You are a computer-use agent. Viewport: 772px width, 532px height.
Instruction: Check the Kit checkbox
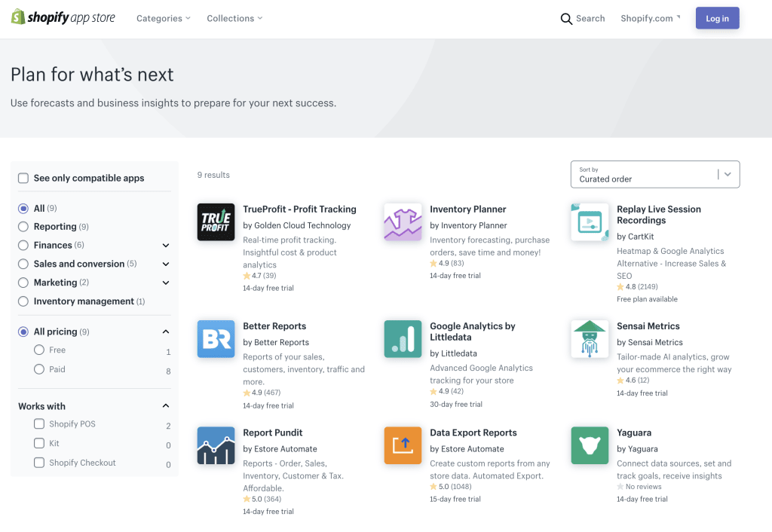[39, 443]
